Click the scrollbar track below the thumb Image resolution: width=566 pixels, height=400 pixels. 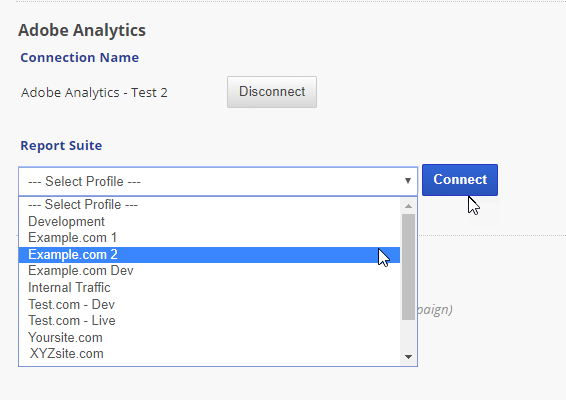coord(409,335)
